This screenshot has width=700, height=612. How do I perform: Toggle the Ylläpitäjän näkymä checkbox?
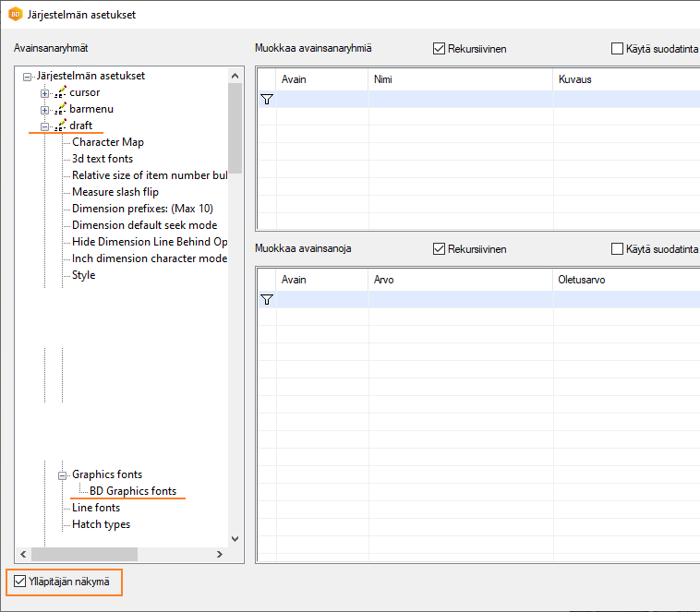click(x=21, y=582)
